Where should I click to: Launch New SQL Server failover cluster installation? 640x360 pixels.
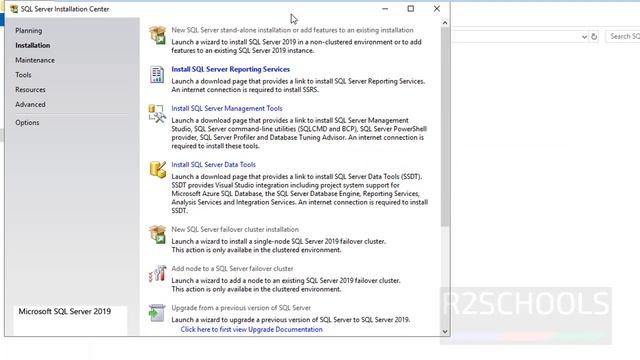(x=235, y=229)
